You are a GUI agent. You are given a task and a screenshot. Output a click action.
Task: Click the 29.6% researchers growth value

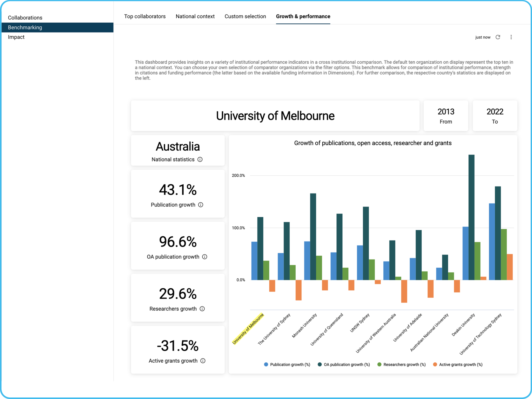pos(178,294)
